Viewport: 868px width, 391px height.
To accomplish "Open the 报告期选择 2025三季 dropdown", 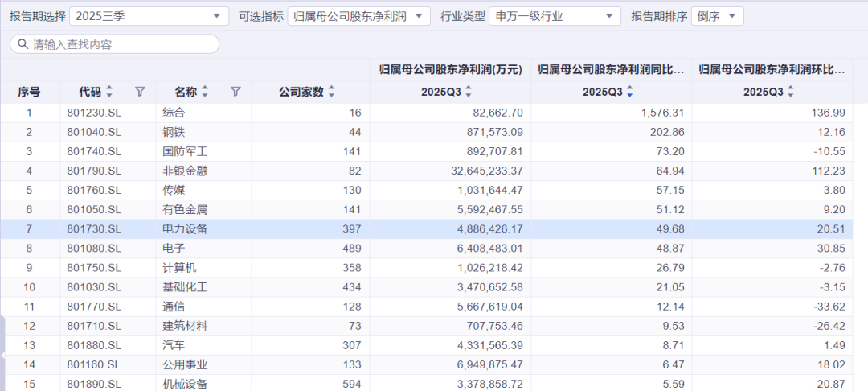I will (x=149, y=17).
